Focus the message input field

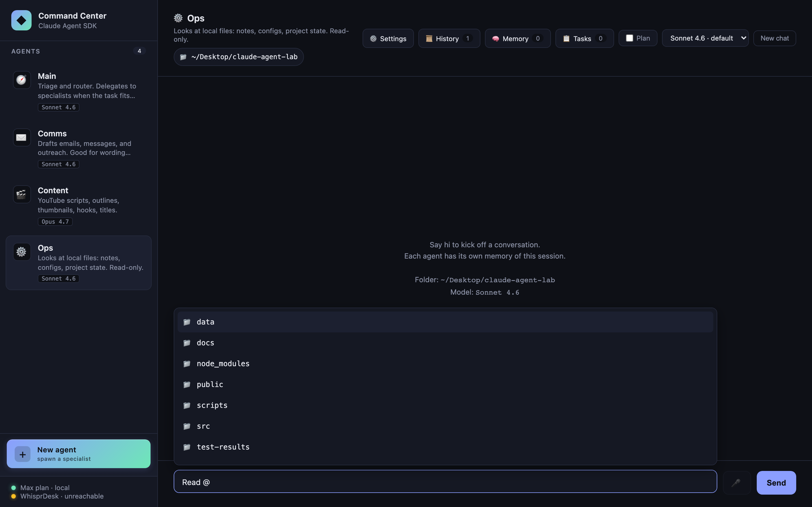(445, 482)
